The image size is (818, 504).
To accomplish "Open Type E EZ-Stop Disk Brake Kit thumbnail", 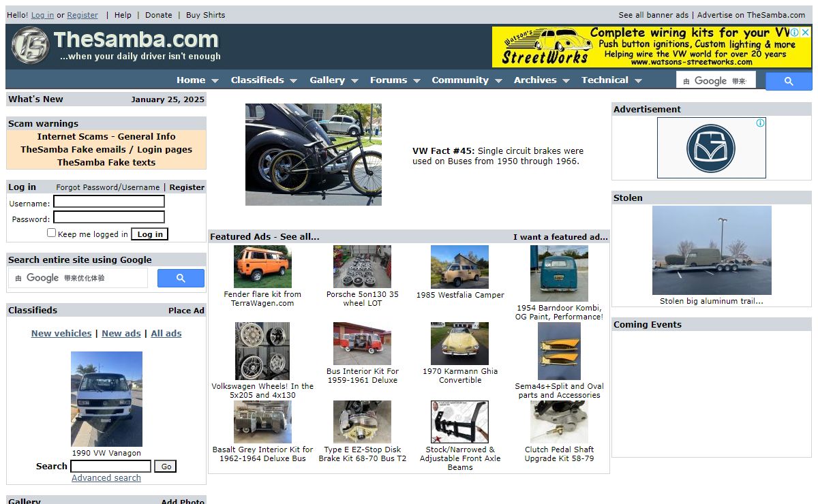I will click(x=362, y=422).
